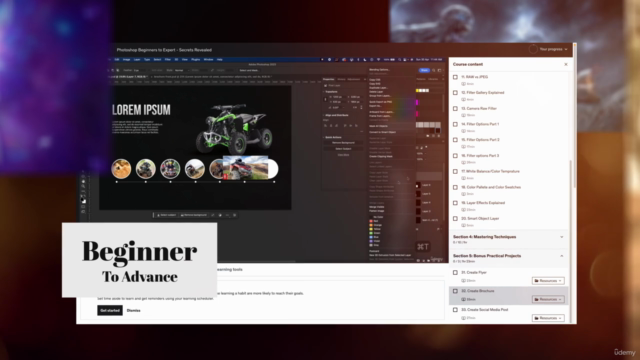Image resolution: width=640 pixels, height=360 pixels.
Task: Open the Image menu in Photoshop
Action: [x=127, y=60]
